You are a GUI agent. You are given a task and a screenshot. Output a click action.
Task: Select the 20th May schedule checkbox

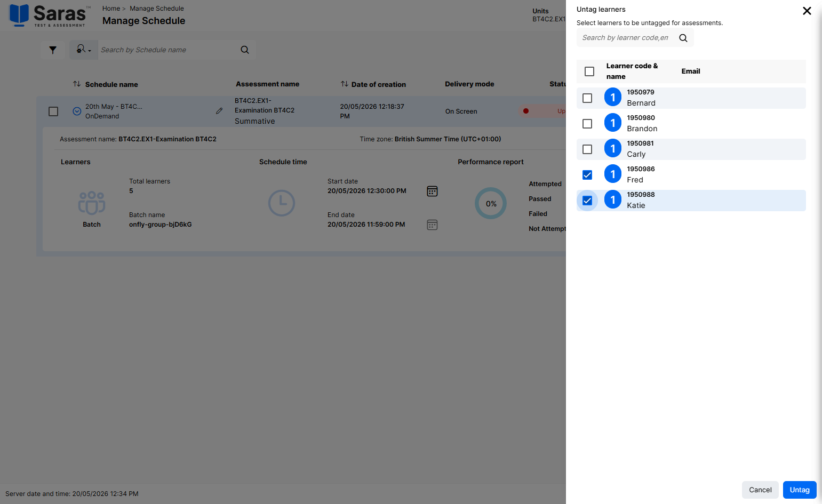[53, 111]
